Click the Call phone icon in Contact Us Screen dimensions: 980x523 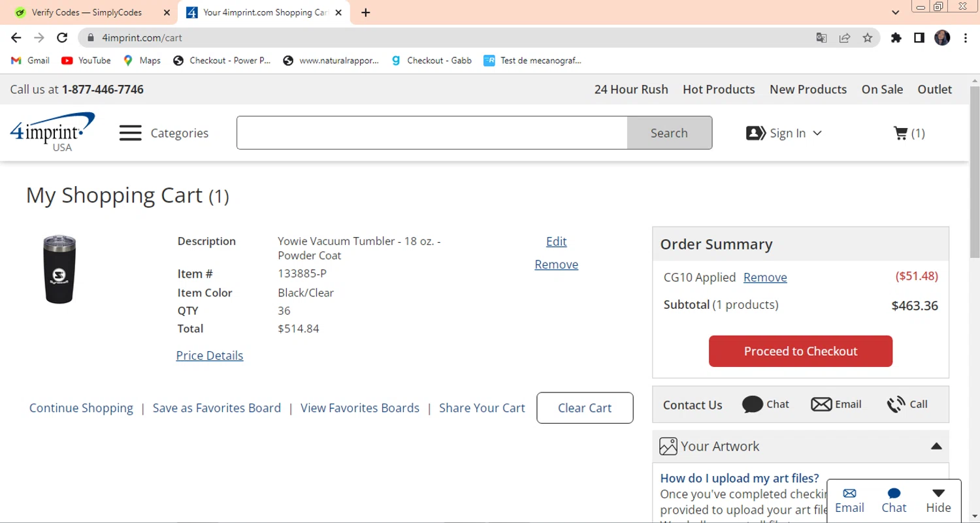point(896,405)
